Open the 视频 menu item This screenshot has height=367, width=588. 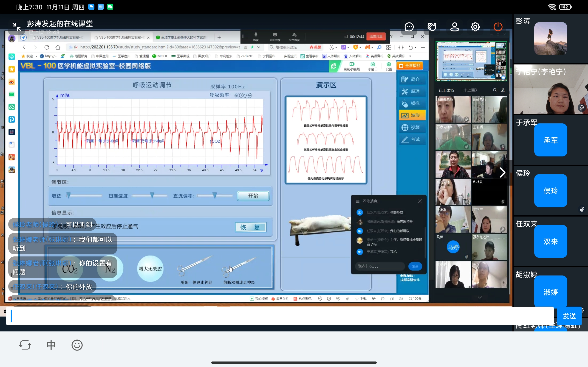tap(412, 127)
